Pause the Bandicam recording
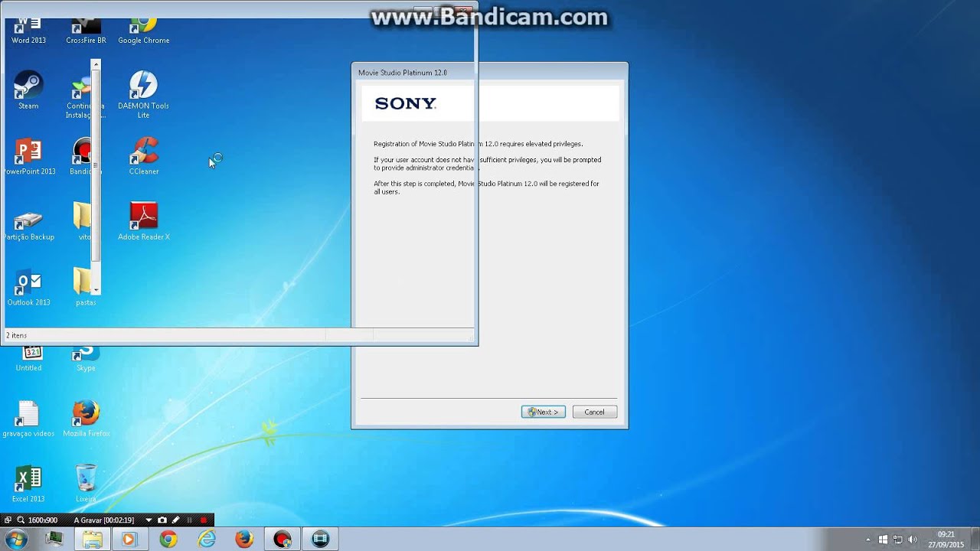Screen dimensions: 980x551 pyautogui.click(x=189, y=520)
